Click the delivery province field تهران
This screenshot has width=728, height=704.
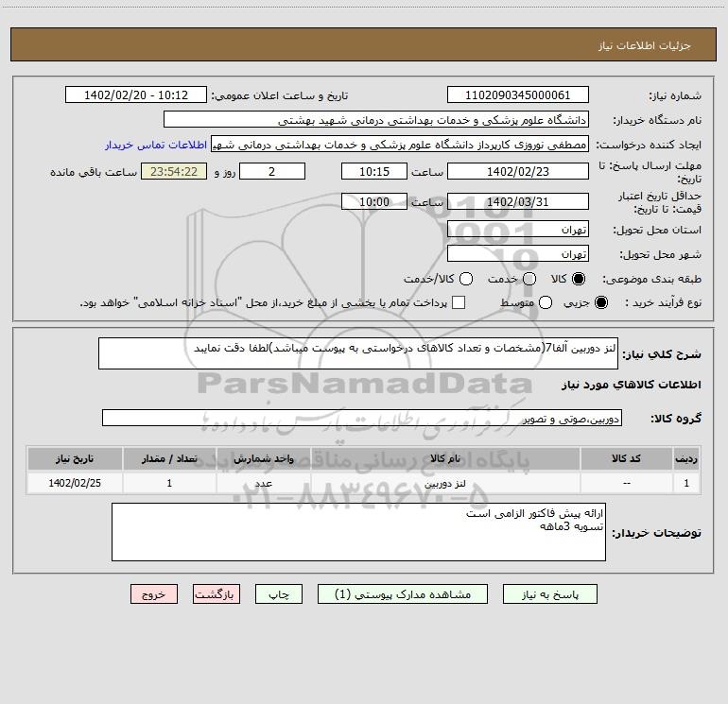click(x=518, y=230)
